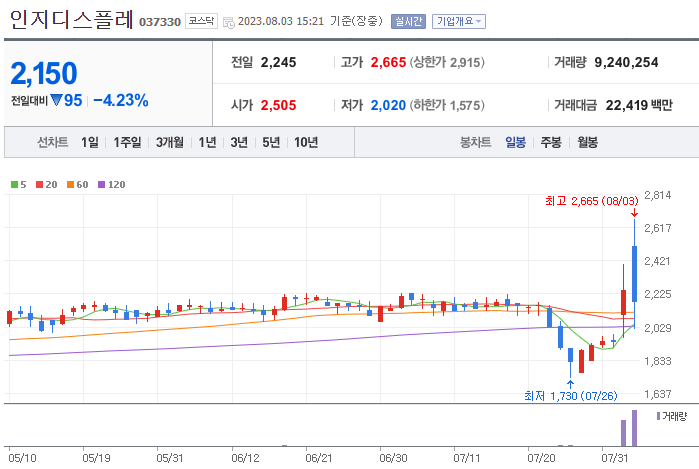Click the 전일 value 2,245
Screen dimensions: 699x469
pyautogui.click(x=278, y=62)
